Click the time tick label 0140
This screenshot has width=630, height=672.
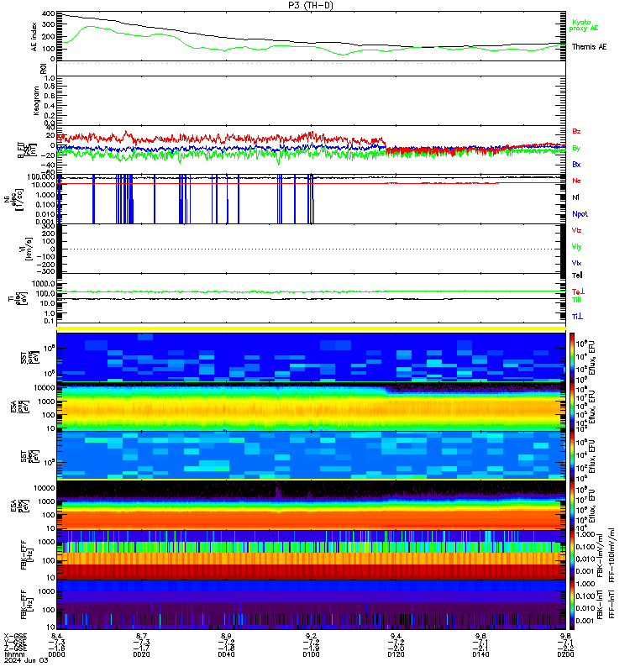coord(480,654)
